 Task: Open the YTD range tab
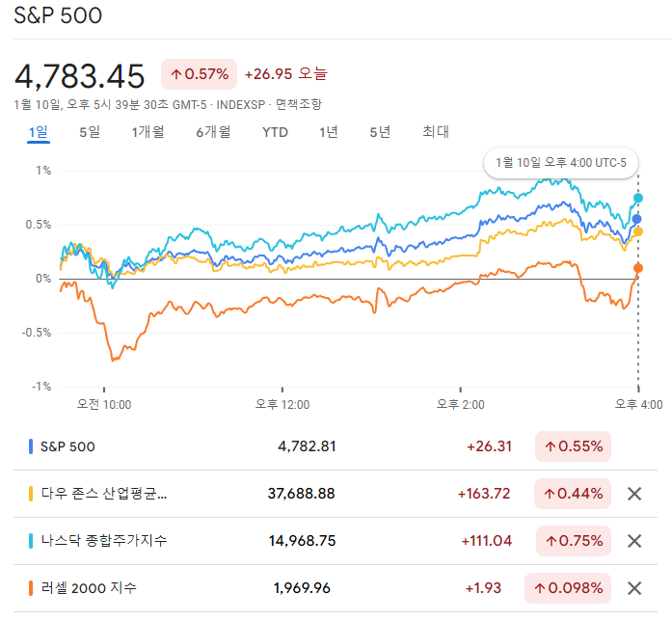point(275,132)
